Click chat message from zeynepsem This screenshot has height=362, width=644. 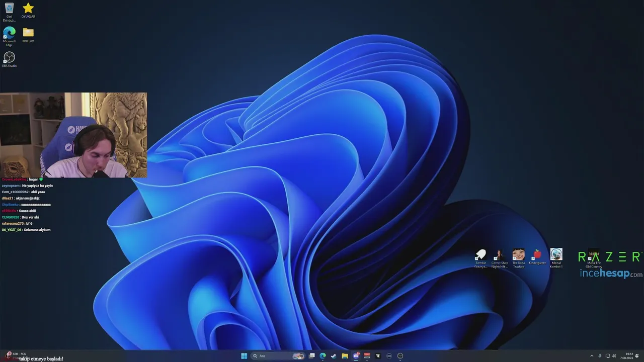click(x=27, y=186)
